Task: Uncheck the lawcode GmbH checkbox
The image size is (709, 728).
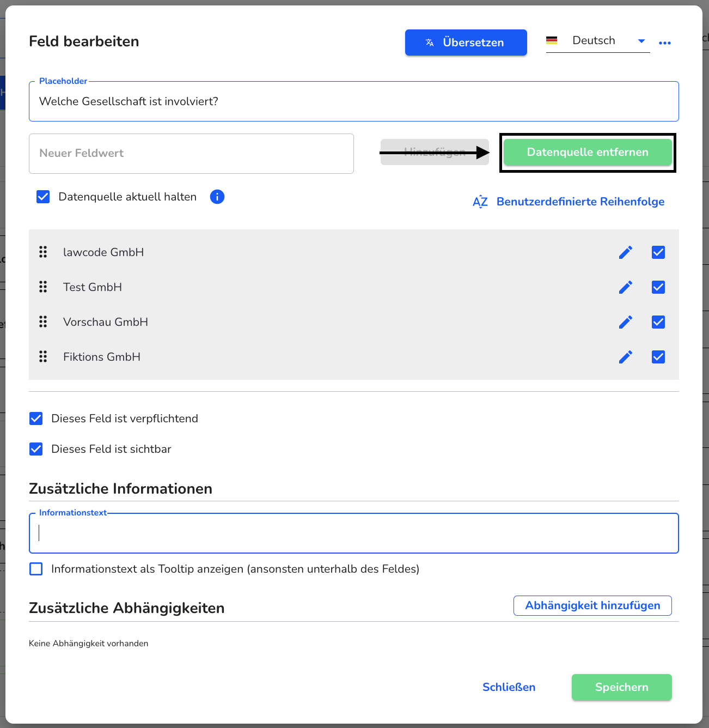Action: [658, 252]
